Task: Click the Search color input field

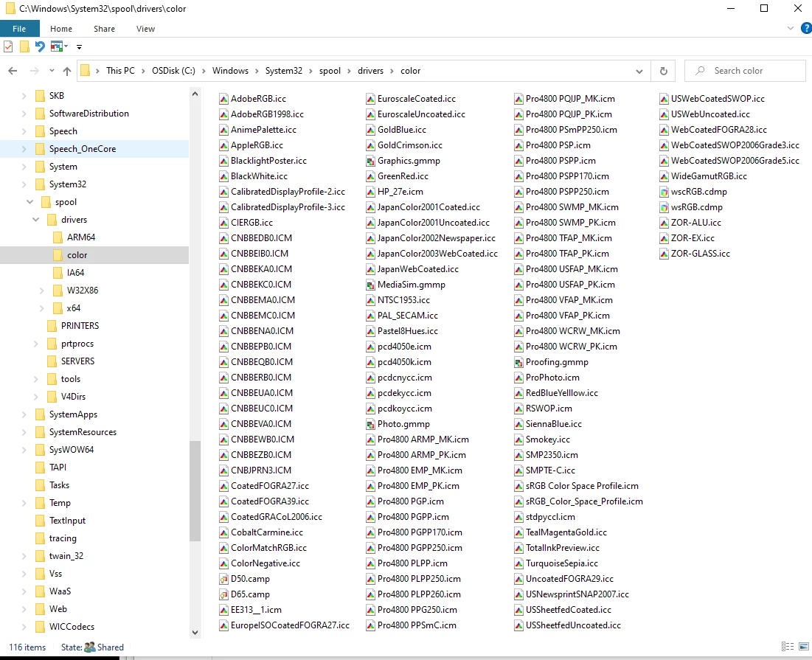Action: (745, 71)
